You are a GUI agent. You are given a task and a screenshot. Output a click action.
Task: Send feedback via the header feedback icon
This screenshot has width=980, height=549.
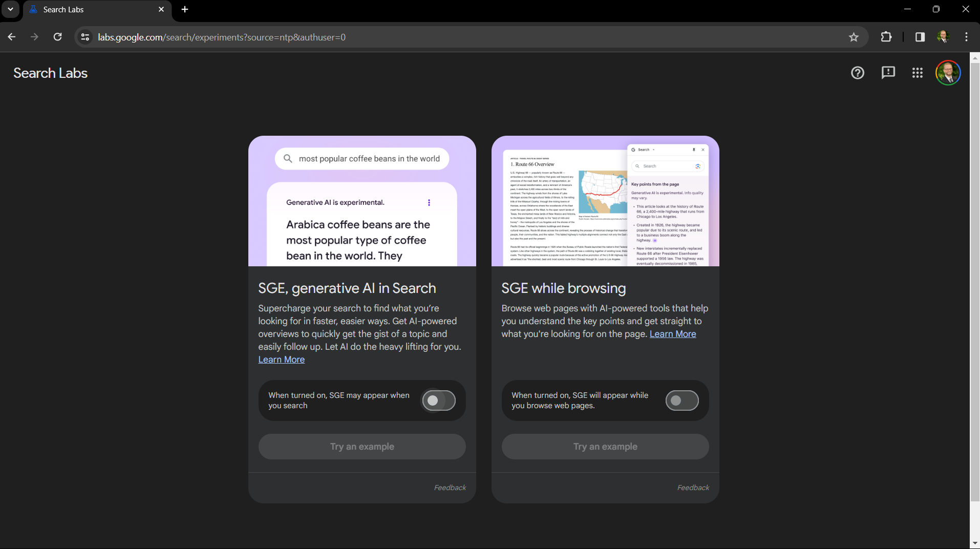(888, 73)
